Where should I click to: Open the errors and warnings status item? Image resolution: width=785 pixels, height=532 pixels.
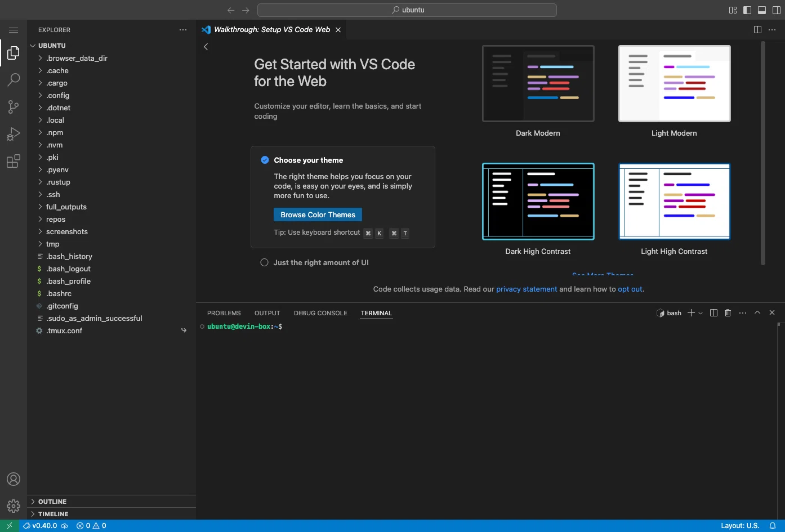click(x=91, y=526)
